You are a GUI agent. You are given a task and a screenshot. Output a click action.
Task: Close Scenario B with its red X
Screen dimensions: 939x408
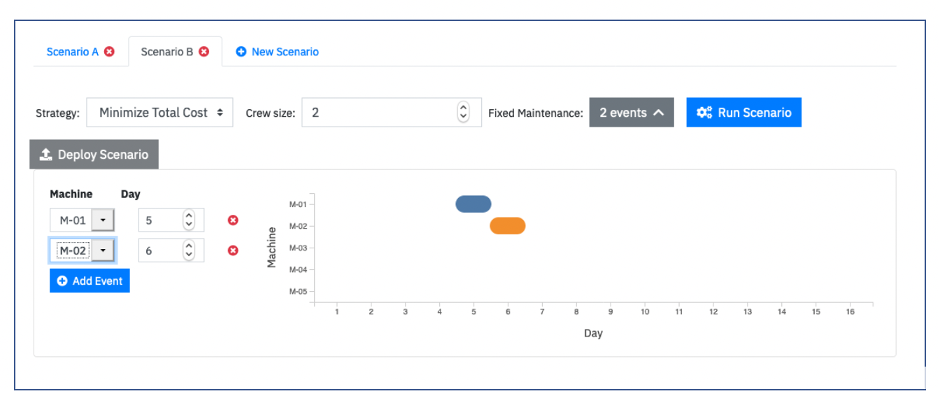(x=204, y=52)
